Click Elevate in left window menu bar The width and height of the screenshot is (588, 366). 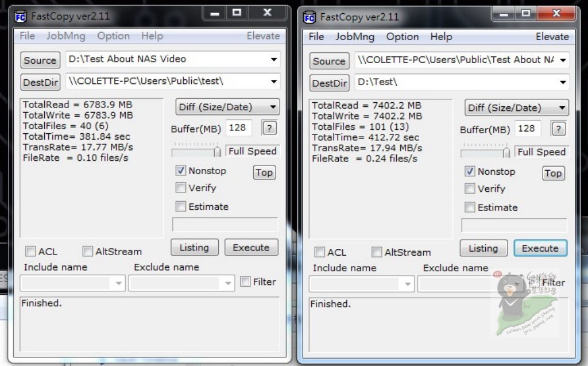pyautogui.click(x=263, y=36)
